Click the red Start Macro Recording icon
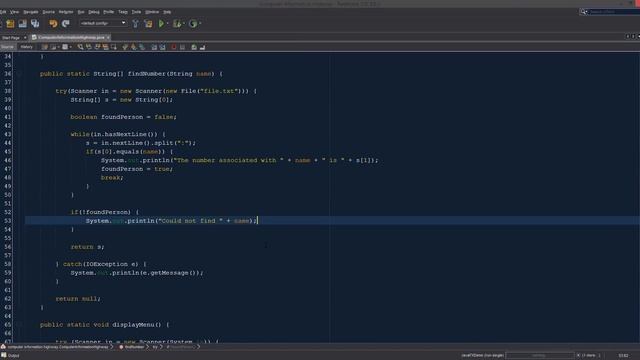Screen dimensions: 640x360 tap(174, 47)
